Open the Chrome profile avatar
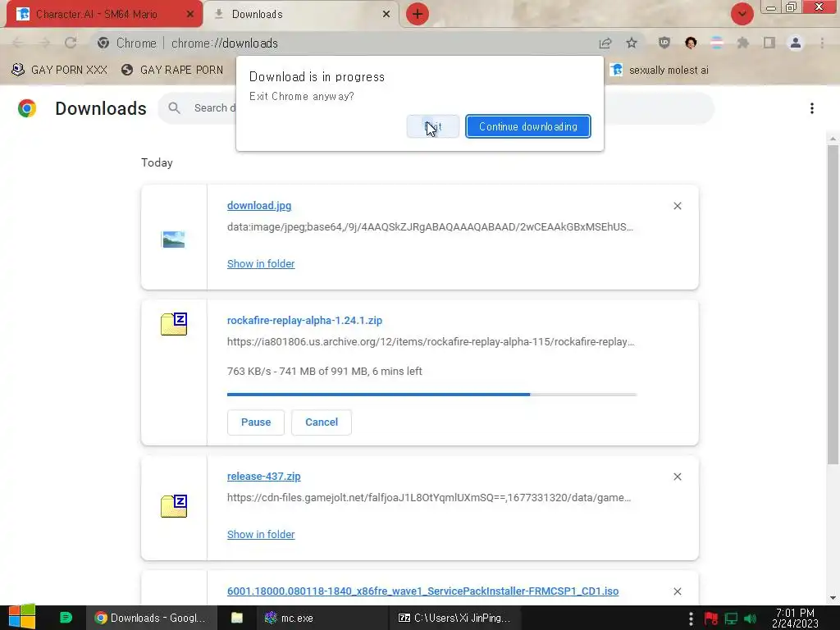 (x=796, y=43)
